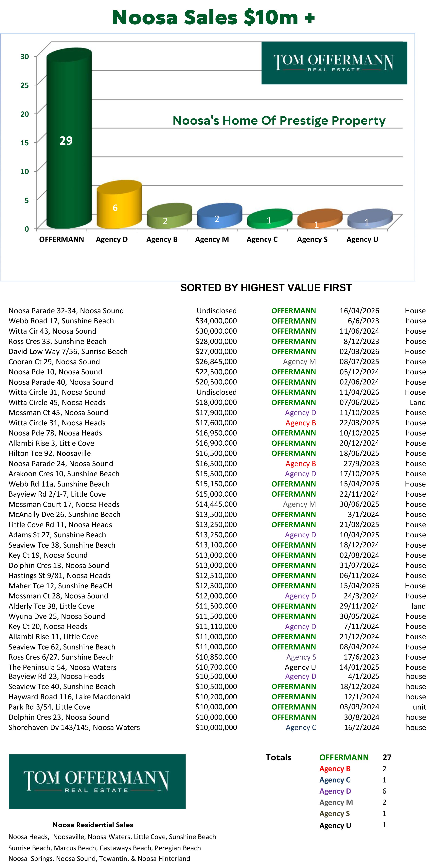
Task: Click the OFFERMANN total of 27
Action: [x=387, y=757]
